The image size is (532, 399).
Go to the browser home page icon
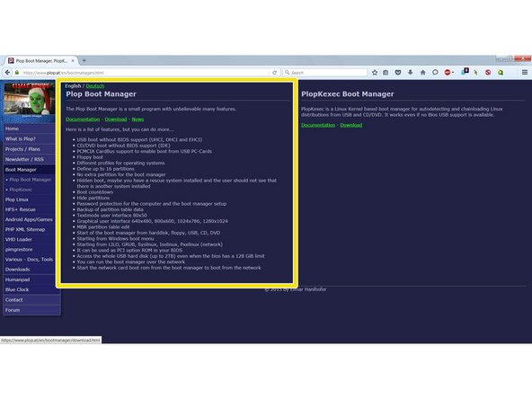click(x=422, y=72)
